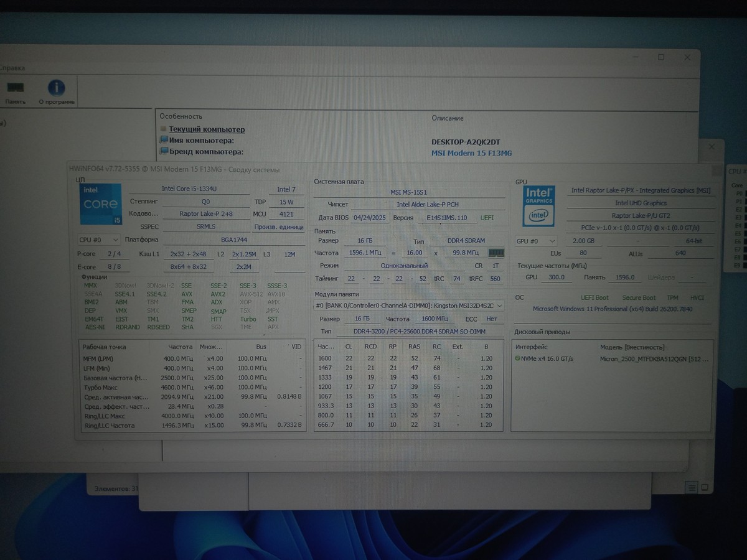Image resolution: width=747 pixels, height=560 pixels.
Task: Click the MFM (LPM) row in CPU table
Action: pos(192,358)
